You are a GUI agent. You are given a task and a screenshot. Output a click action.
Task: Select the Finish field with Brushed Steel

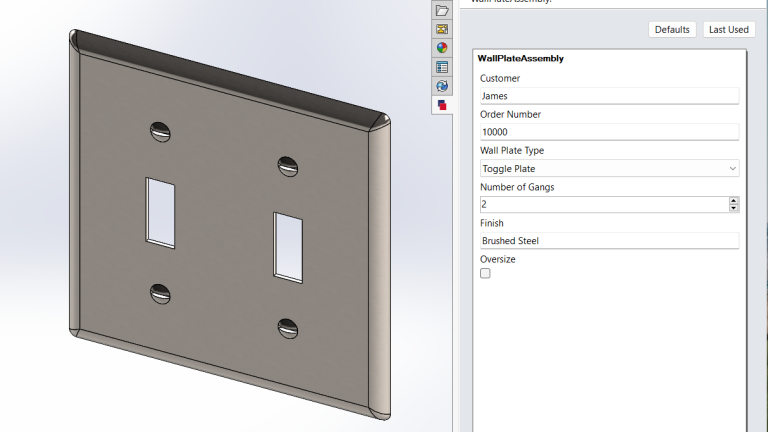608,241
